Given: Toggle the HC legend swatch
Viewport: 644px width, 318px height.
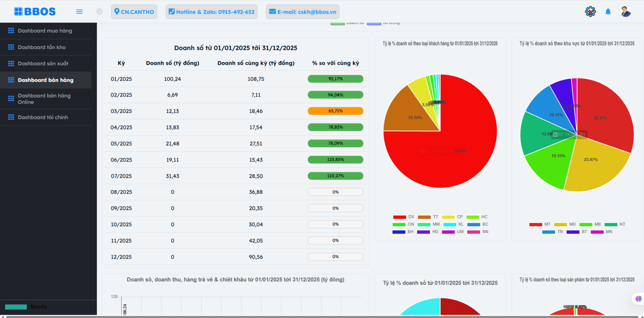Looking at the screenshot, I should click(473, 217).
